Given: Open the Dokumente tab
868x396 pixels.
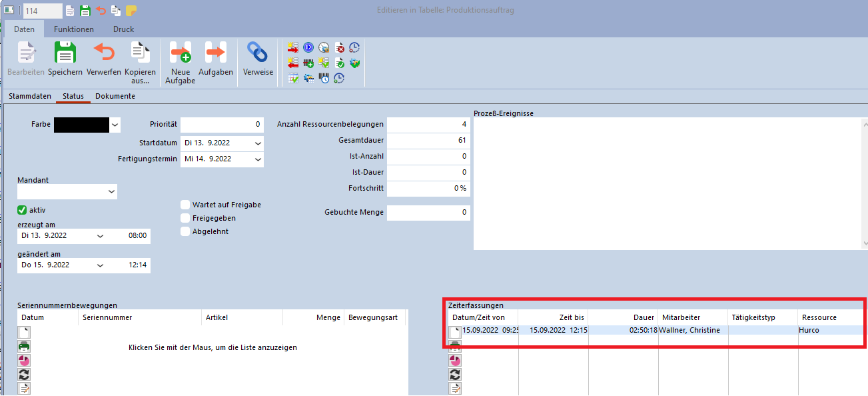Looking at the screenshot, I should 115,96.
